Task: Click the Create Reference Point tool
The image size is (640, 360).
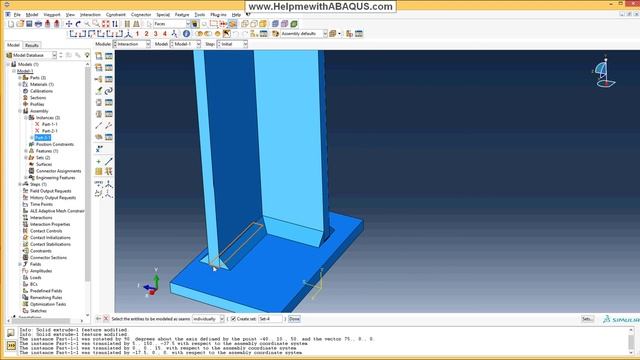Action: pos(99,149)
